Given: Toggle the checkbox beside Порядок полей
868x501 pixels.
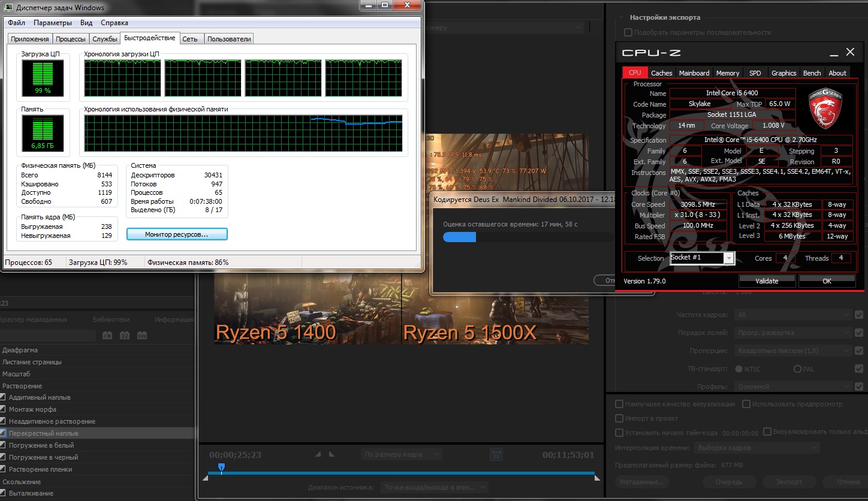Looking at the screenshot, I should tap(860, 333).
